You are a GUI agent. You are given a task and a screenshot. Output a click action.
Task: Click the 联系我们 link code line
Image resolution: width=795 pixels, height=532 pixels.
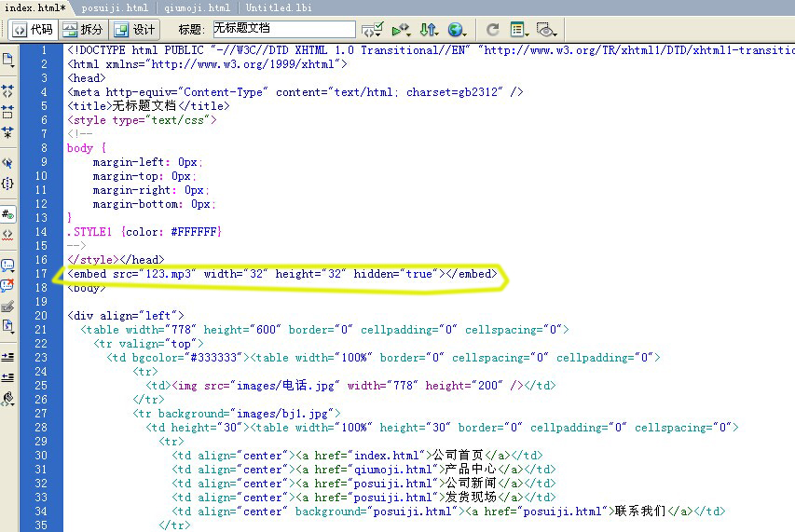click(448, 512)
